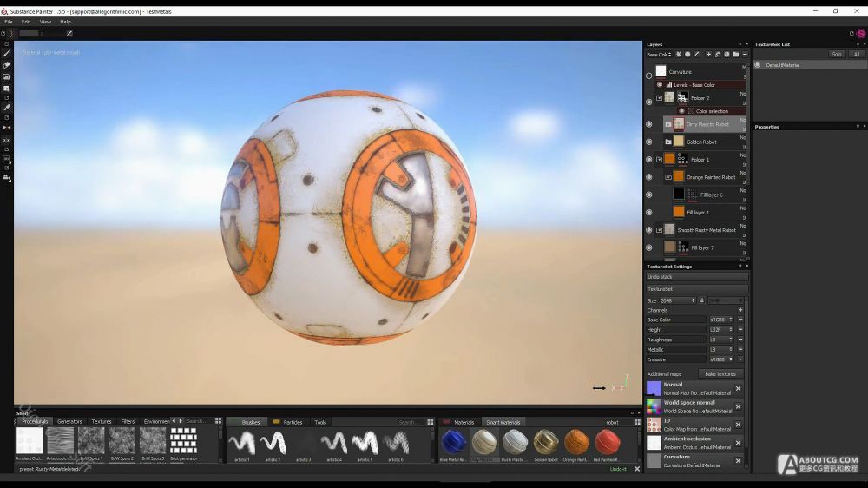Viewport: 868px width, 488px height.
Task: Click the instance layer icon in Layers toolbar
Action: pyautogui.click(x=718, y=55)
